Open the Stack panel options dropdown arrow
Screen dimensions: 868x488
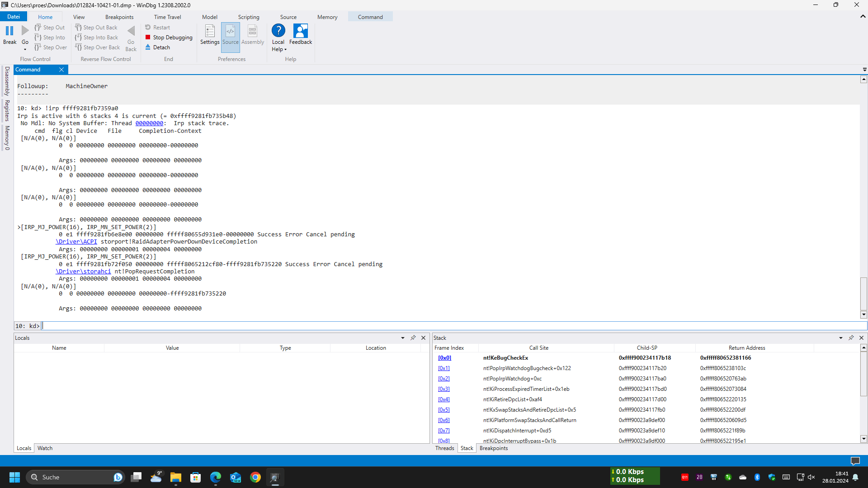tap(841, 338)
